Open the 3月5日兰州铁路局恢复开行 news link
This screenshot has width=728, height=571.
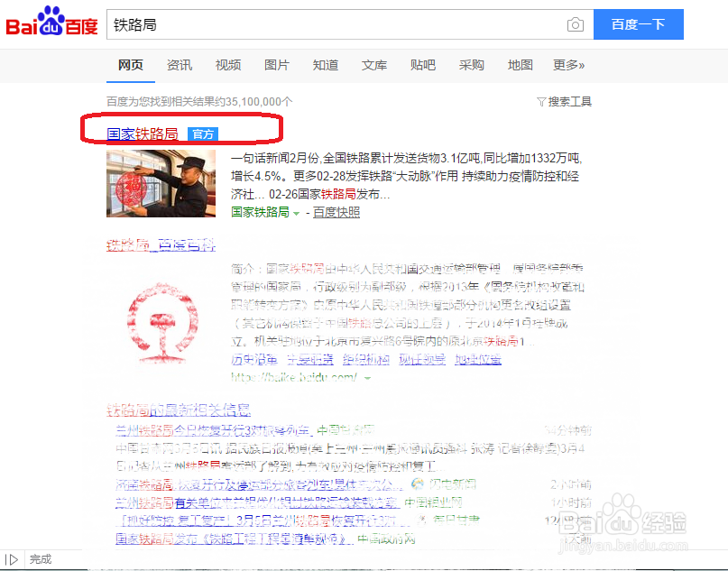coord(263,520)
